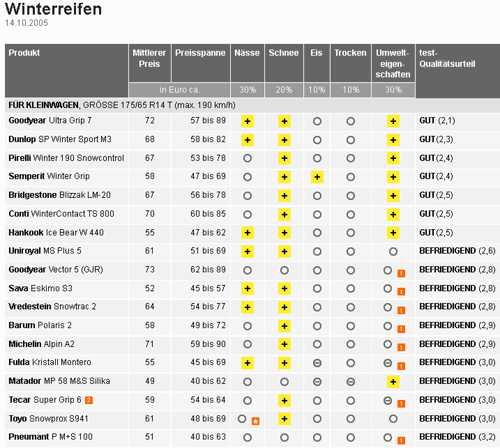Click the date 14.10.2005
This screenshot has width=500, height=448.
27,23
